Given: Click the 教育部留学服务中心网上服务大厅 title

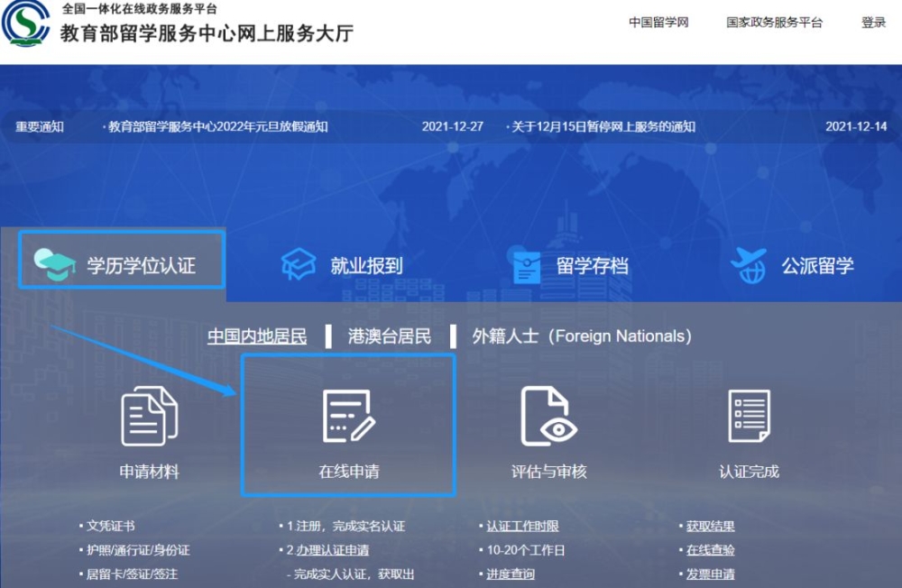Looking at the screenshot, I should pos(207,33).
